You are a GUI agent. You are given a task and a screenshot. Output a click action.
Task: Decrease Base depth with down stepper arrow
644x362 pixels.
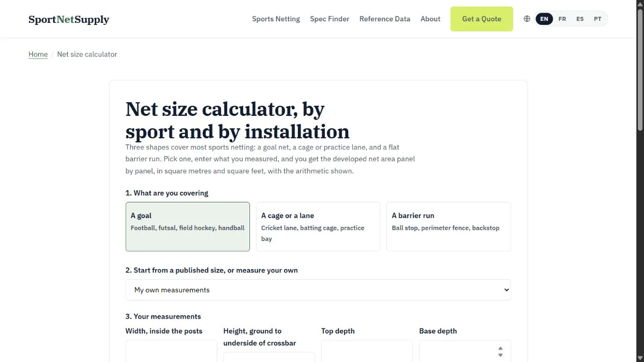[x=500, y=355]
